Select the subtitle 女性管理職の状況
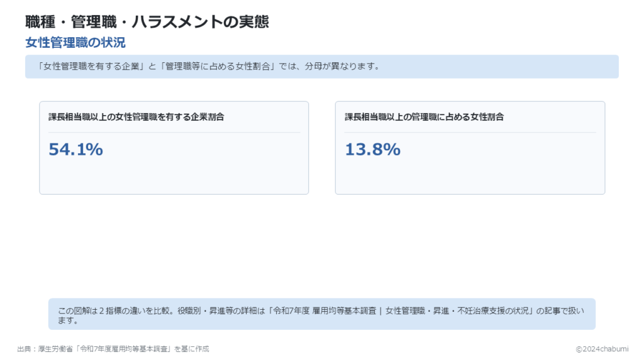 click(75, 43)
